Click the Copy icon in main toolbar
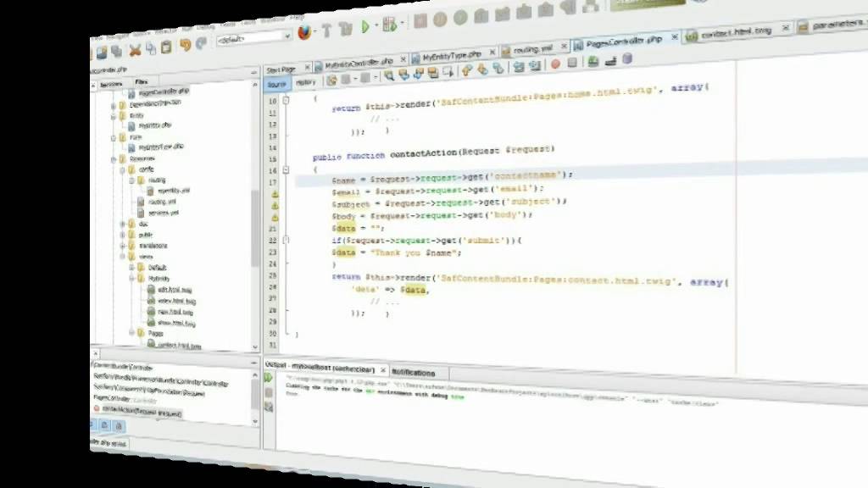Screen dimensions: 868x488 coord(151,48)
